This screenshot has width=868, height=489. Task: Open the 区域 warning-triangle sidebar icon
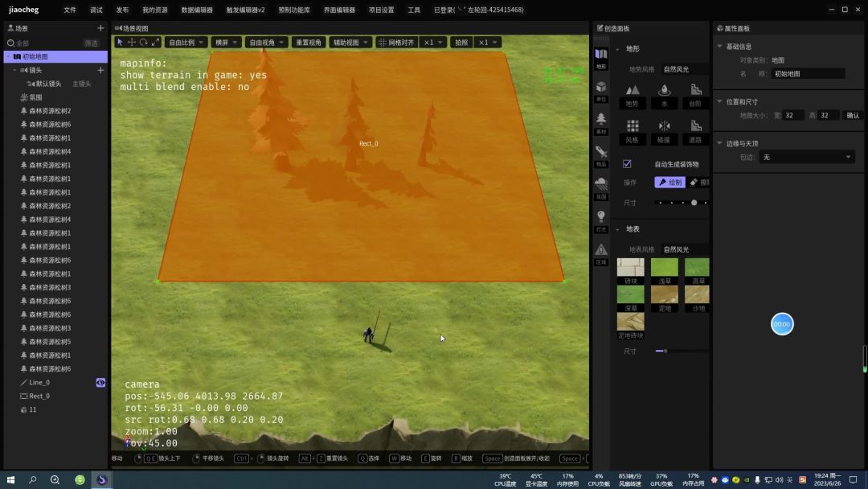601,253
